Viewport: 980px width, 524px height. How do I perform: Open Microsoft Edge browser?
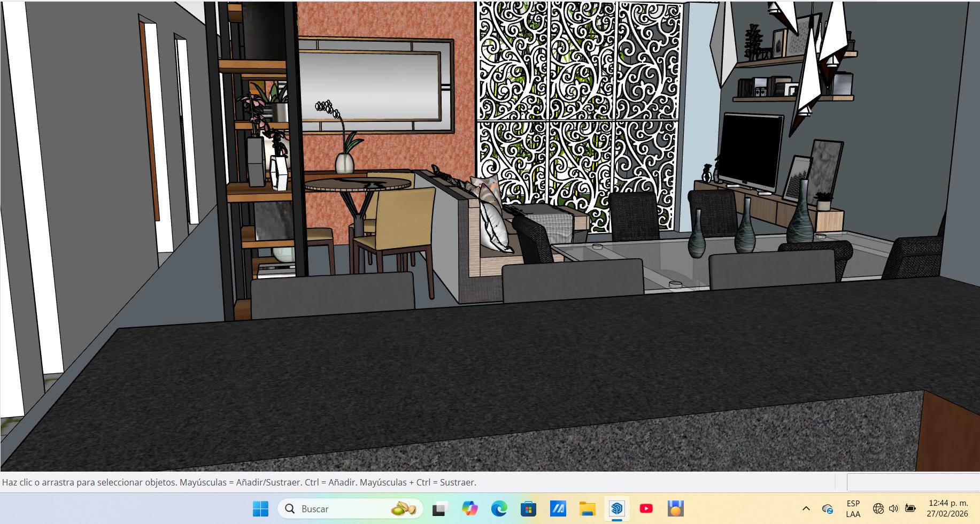[499, 508]
